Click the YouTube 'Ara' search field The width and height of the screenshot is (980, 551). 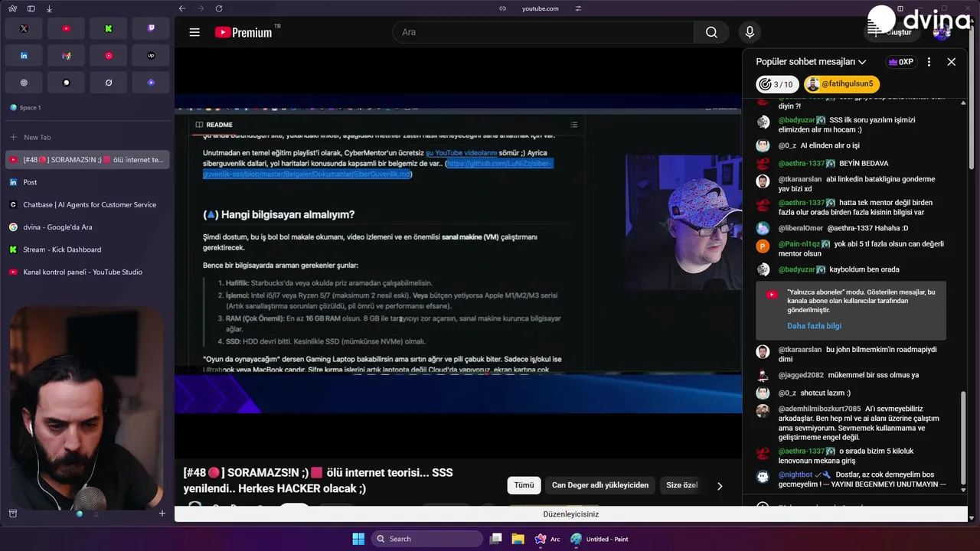543,32
